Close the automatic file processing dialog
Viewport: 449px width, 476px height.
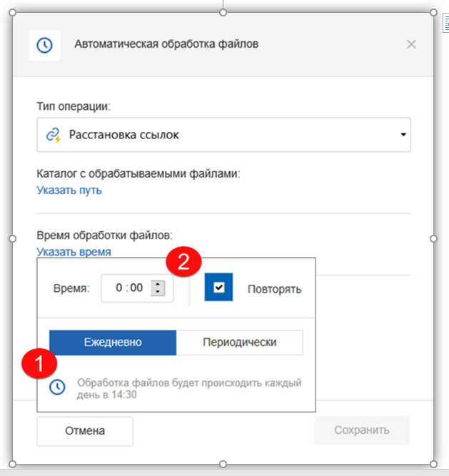(411, 44)
